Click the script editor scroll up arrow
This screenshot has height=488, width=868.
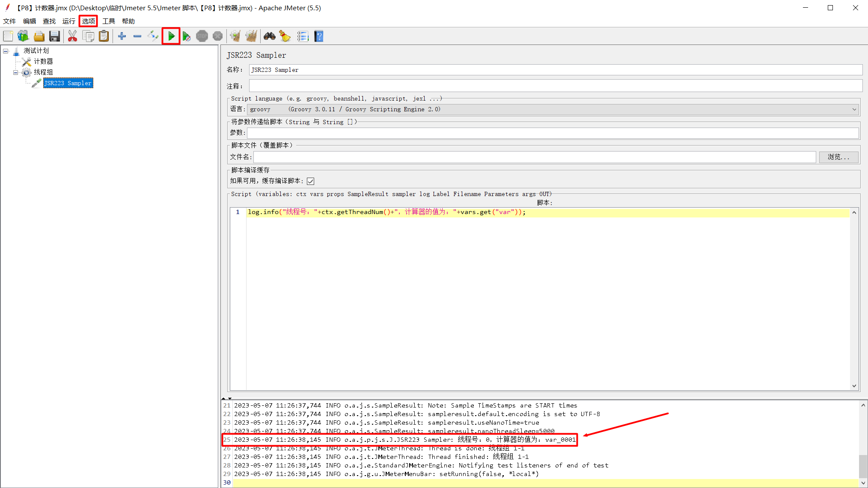(854, 212)
